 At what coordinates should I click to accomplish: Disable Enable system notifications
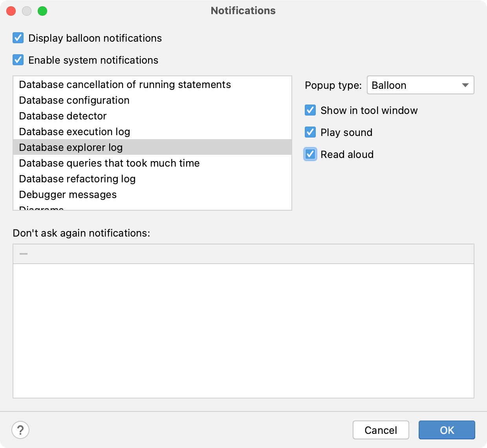point(18,60)
